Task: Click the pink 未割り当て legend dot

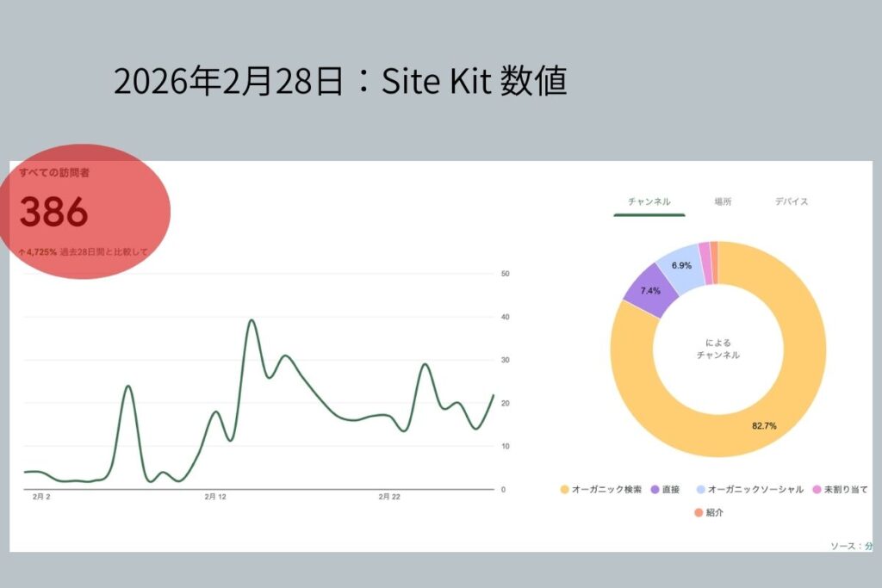Action: pos(813,489)
